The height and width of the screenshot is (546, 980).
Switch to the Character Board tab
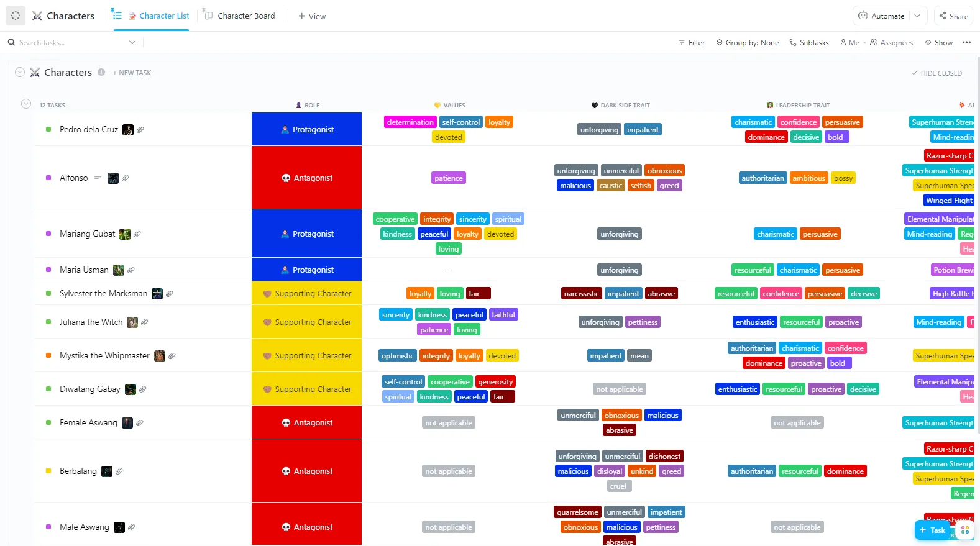240,16
